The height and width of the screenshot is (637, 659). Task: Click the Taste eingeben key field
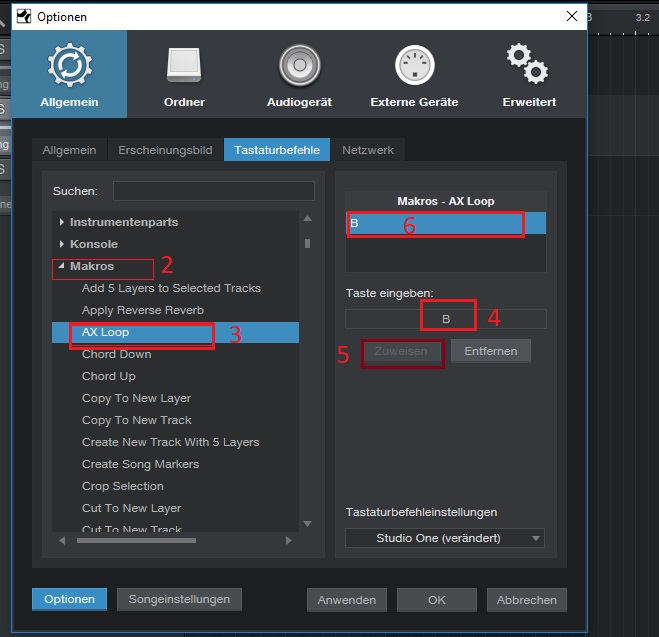click(x=445, y=319)
